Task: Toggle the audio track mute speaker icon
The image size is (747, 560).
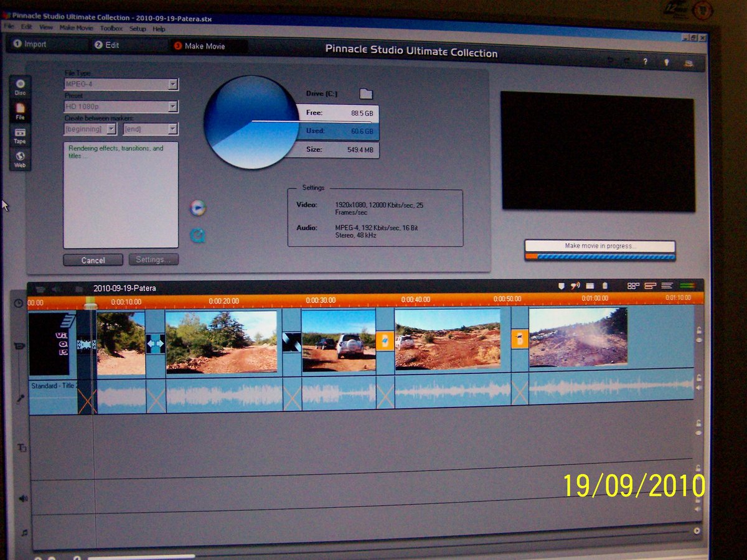Action: [698, 388]
